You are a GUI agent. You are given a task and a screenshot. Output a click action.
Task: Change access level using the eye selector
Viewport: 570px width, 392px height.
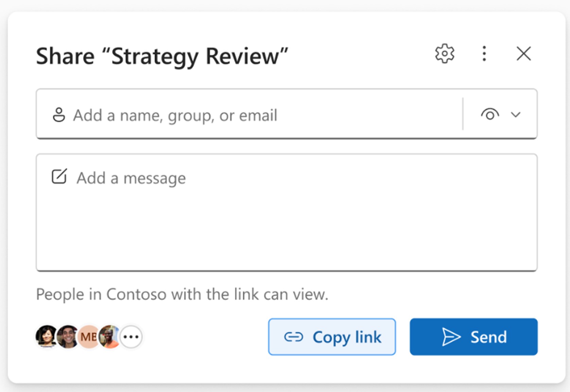click(490, 115)
